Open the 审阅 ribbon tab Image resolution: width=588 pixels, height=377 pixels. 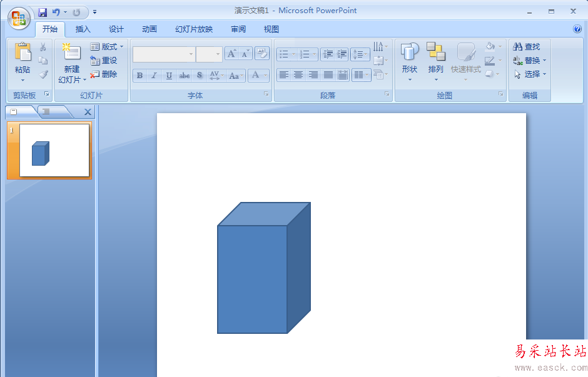coord(238,29)
